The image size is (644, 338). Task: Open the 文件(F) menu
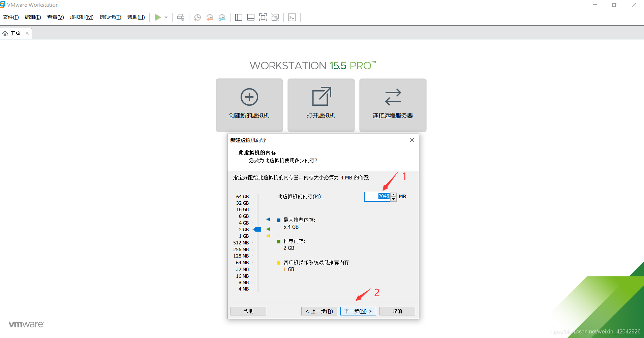pos(11,17)
